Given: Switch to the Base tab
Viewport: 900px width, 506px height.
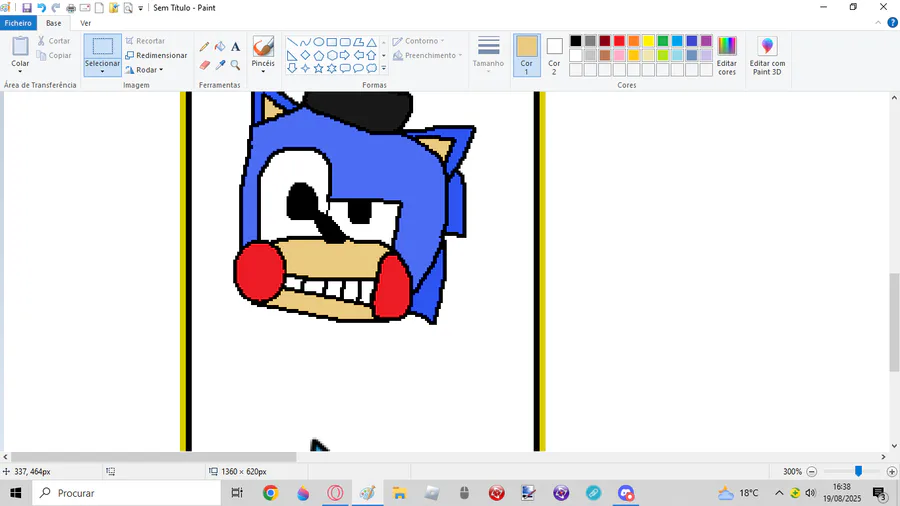Looking at the screenshot, I should tap(54, 23).
